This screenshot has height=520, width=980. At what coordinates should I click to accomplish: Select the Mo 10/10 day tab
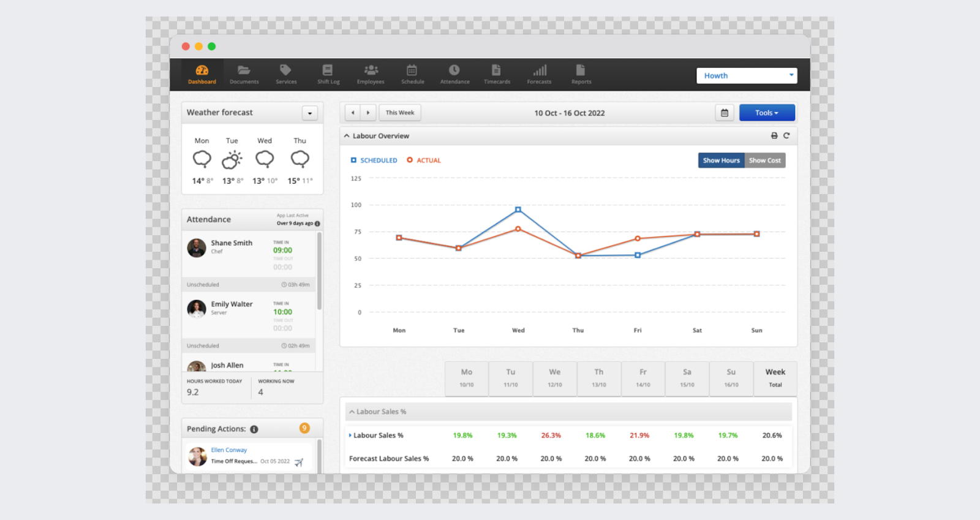click(x=467, y=379)
